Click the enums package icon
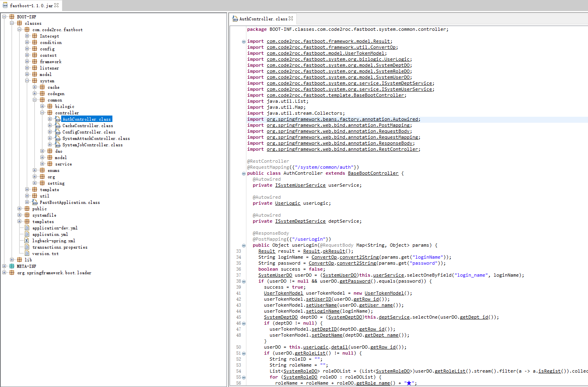 [42, 170]
